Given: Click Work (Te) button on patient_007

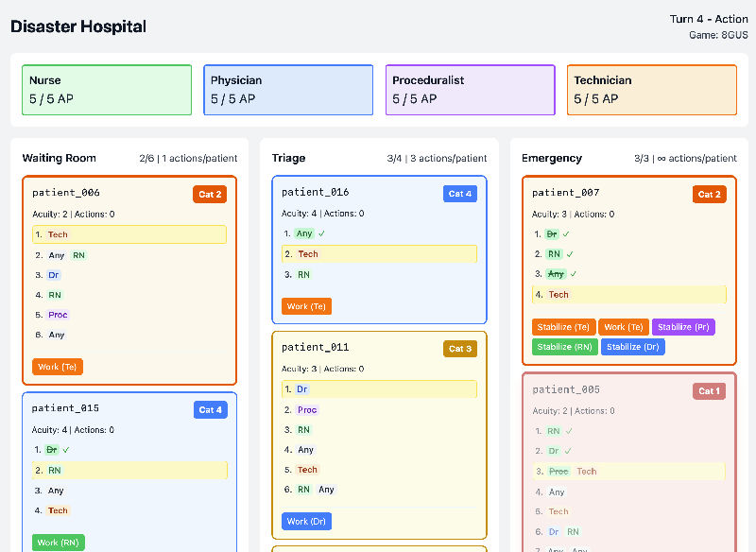Looking at the screenshot, I should (623, 327).
